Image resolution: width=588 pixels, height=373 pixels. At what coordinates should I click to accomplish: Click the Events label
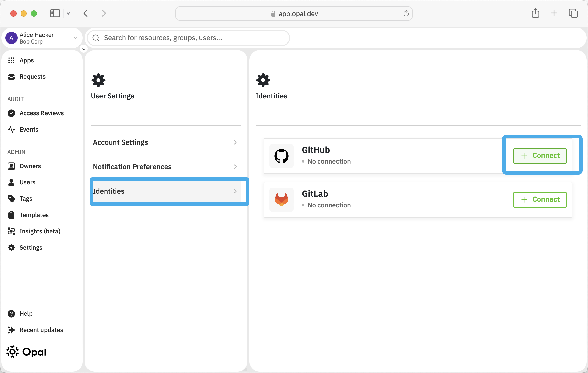[x=29, y=130]
